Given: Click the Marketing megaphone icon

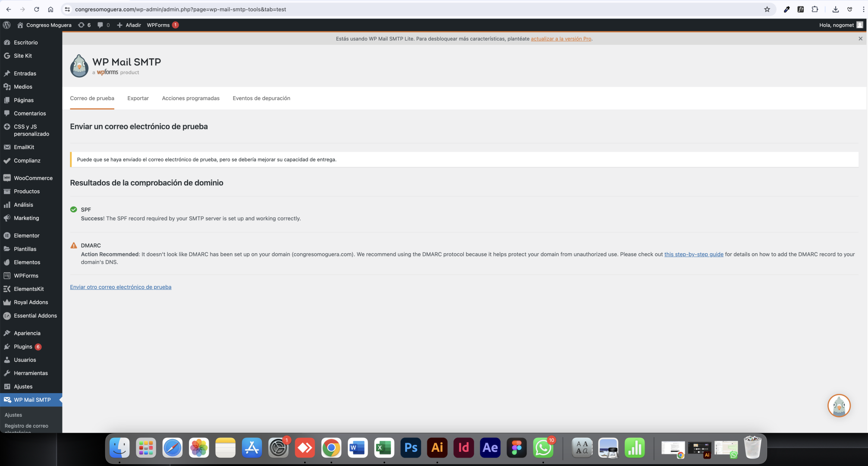Looking at the screenshot, I should pos(7,218).
